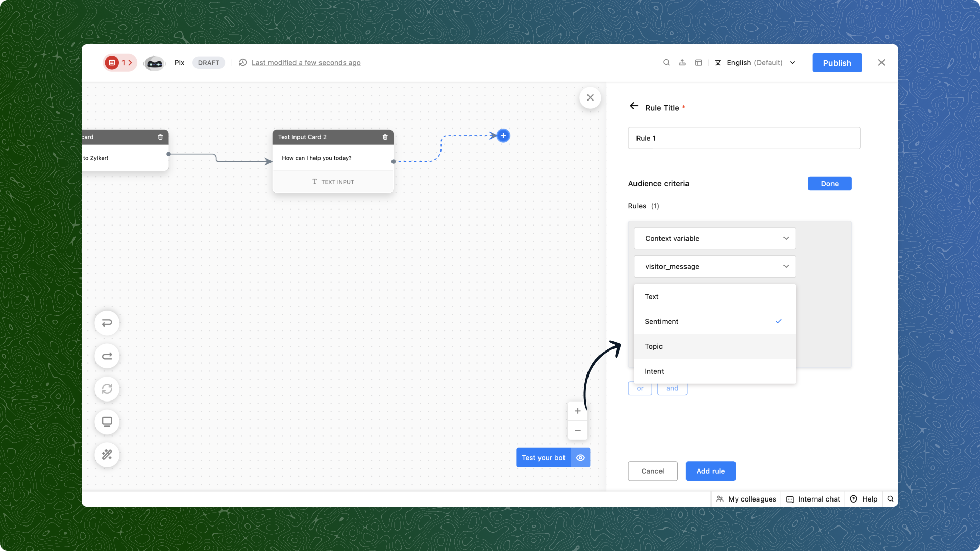980x551 pixels.
Task: Expand the Context variable dropdown
Action: click(x=715, y=238)
